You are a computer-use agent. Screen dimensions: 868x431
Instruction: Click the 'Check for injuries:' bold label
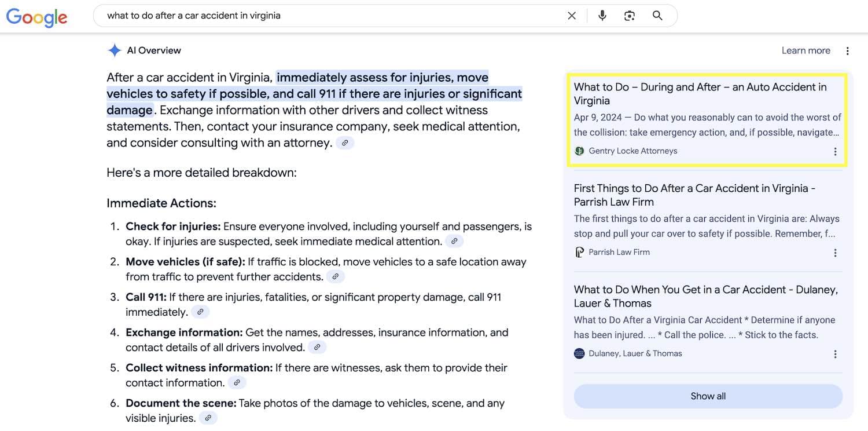point(173,227)
